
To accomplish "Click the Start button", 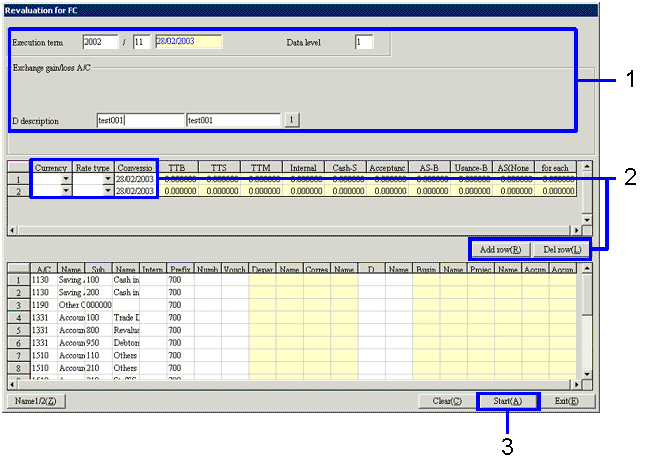I will (508, 401).
